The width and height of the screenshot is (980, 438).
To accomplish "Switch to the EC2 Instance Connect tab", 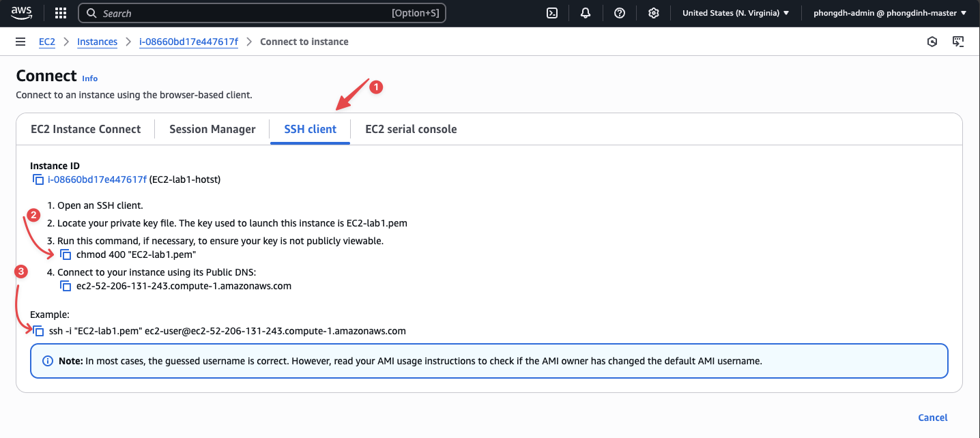I will [x=86, y=129].
